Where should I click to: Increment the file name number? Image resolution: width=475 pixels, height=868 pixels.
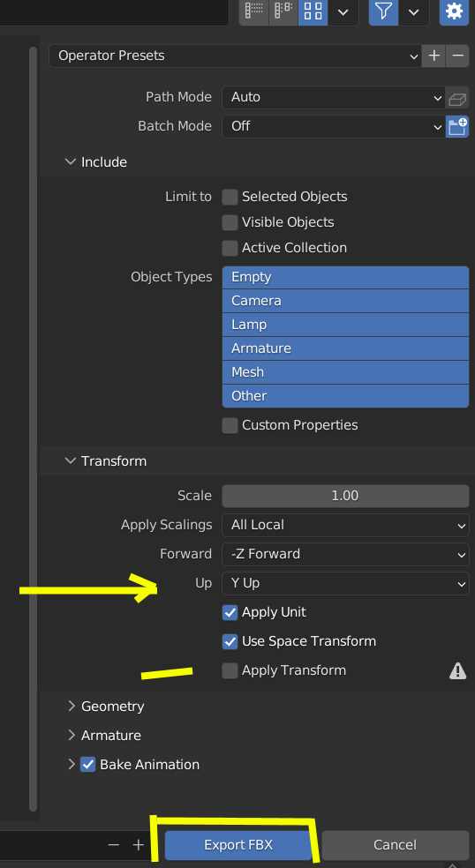[139, 845]
